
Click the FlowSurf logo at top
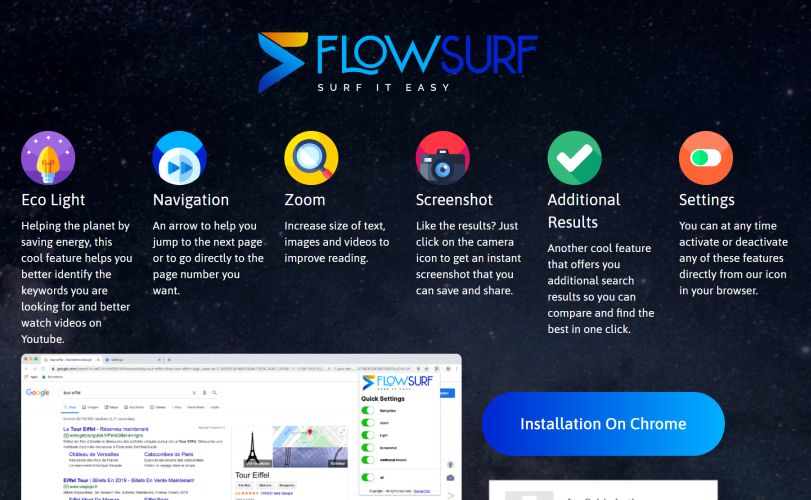pyautogui.click(x=397, y=62)
